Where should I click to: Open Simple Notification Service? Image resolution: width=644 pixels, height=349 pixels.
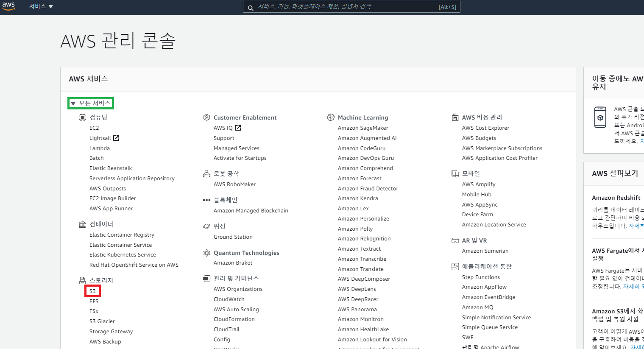point(496,318)
